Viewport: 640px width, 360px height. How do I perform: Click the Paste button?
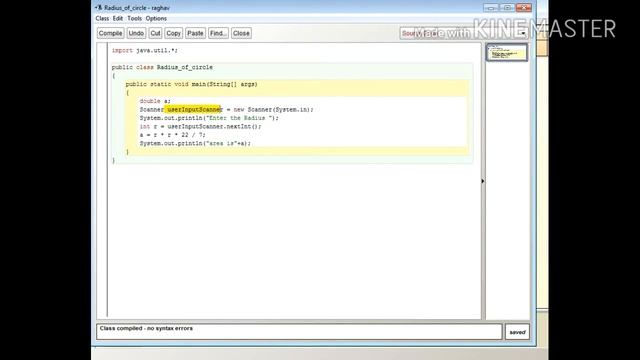pyautogui.click(x=195, y=33)
